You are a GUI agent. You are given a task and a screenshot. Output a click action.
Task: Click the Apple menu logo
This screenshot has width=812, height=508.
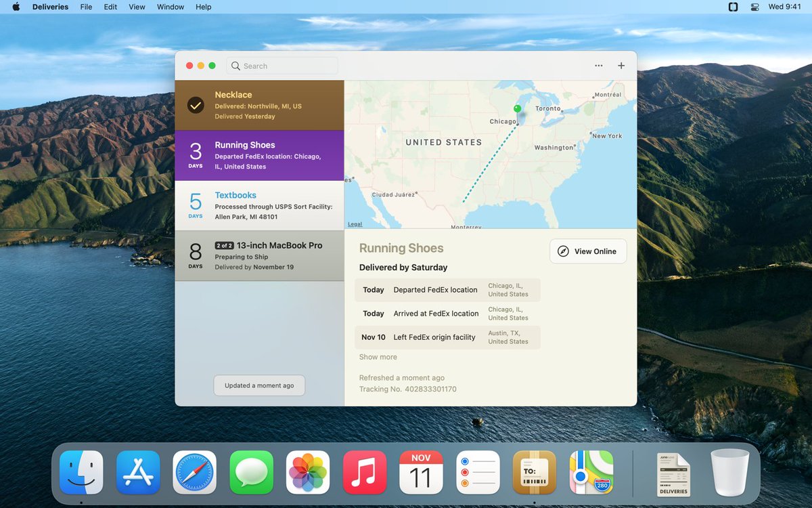(16, 7)
